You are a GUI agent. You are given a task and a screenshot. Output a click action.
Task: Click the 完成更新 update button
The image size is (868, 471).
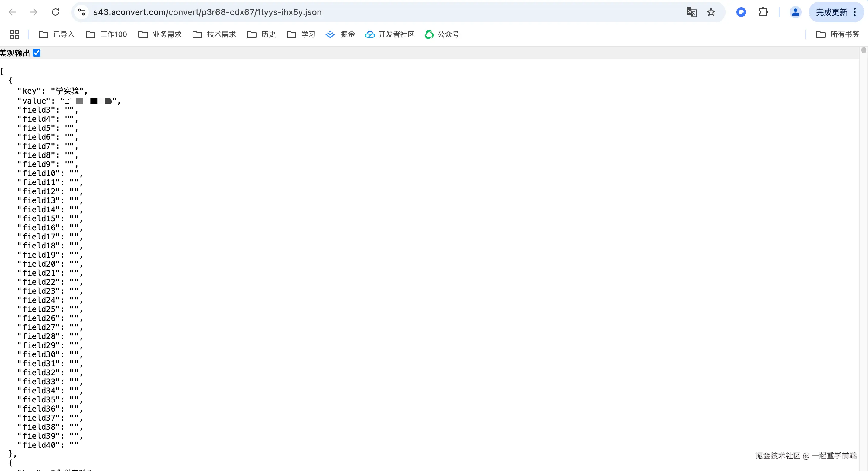(831, 12)
